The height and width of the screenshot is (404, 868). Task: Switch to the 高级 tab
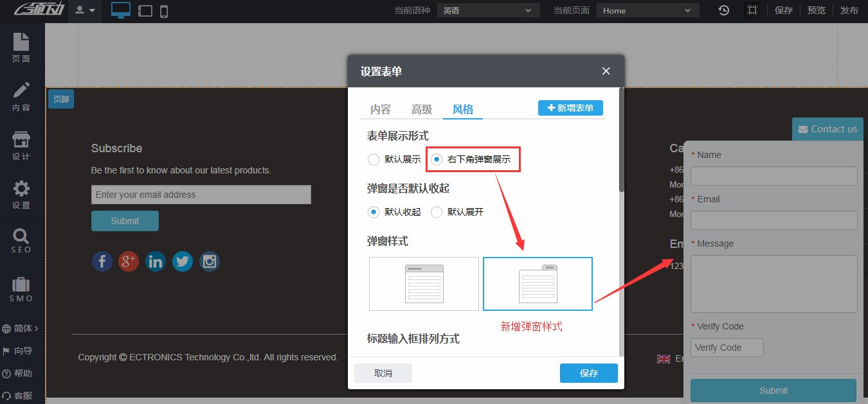click(421, 109)
